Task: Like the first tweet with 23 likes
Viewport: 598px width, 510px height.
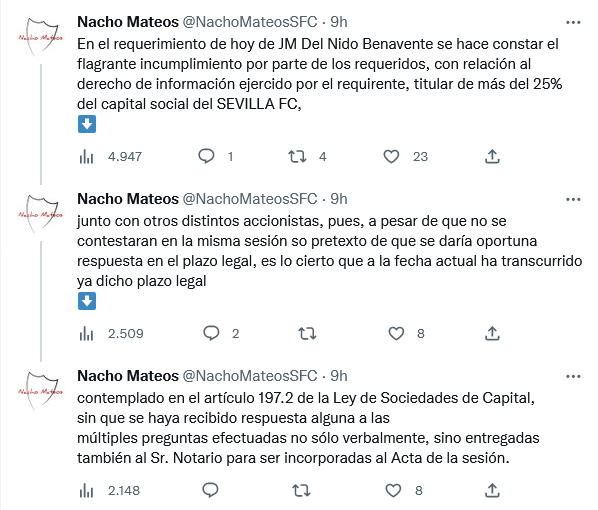Action: pos(391,156)
